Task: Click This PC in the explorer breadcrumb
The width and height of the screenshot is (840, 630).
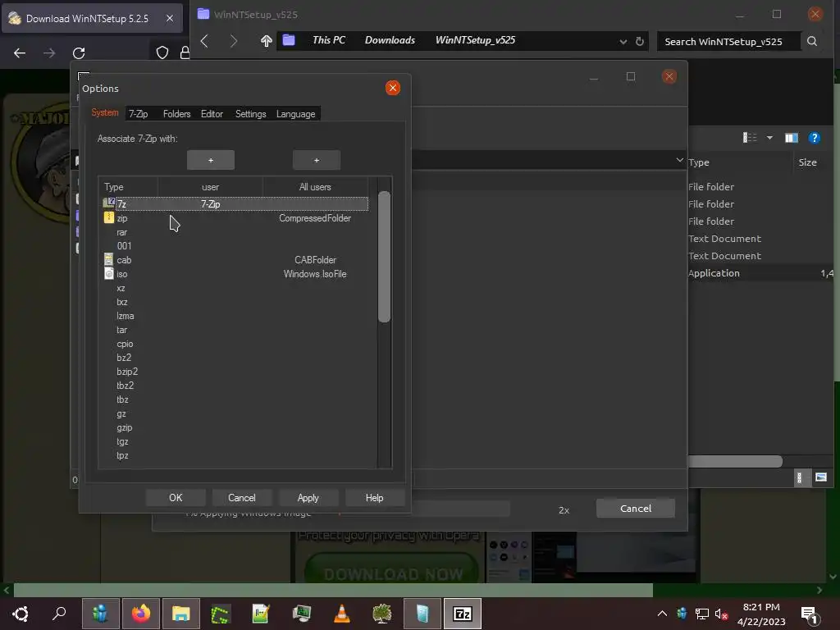Action: coord(328,40)
